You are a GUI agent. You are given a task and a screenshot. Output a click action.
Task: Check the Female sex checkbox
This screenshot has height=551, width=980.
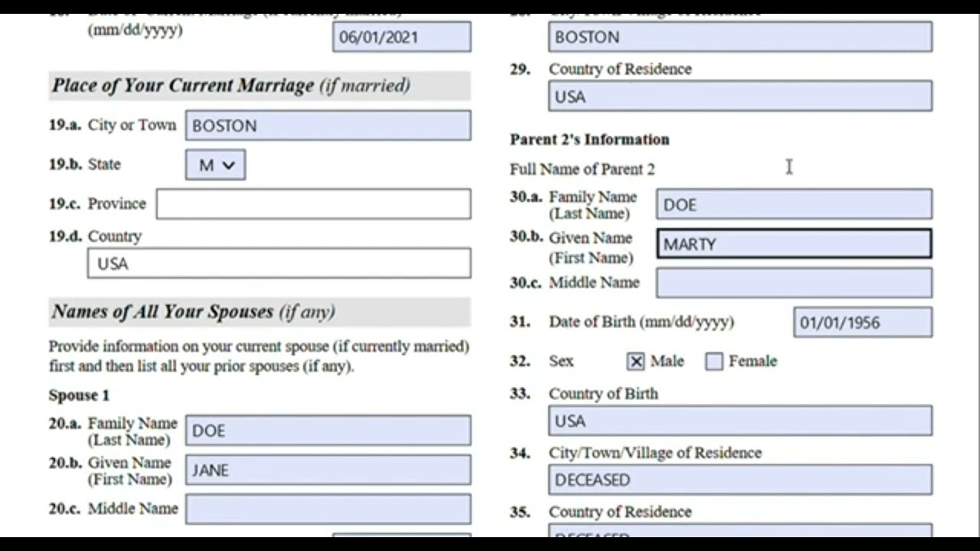point(714,361)
